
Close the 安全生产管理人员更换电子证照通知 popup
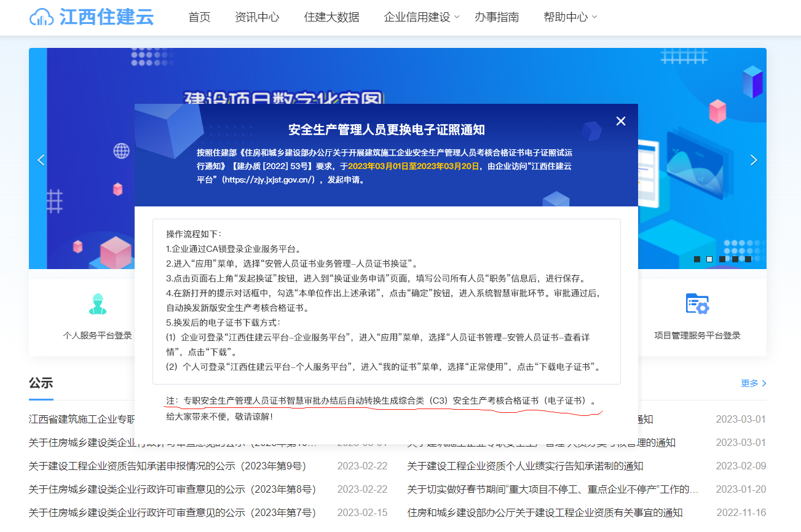[x=621, y=121]
